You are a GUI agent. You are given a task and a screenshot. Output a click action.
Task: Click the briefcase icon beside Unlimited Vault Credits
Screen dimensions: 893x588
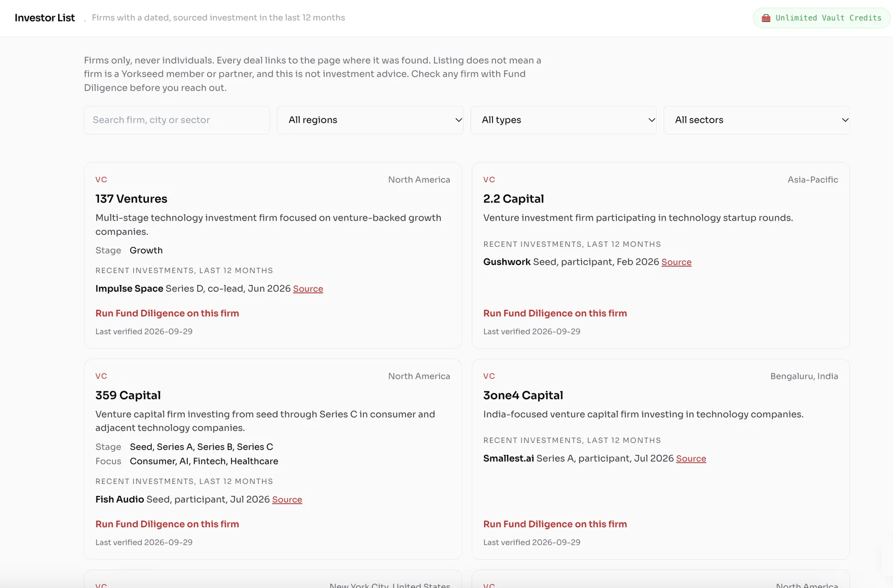click(x=766, y=18)
